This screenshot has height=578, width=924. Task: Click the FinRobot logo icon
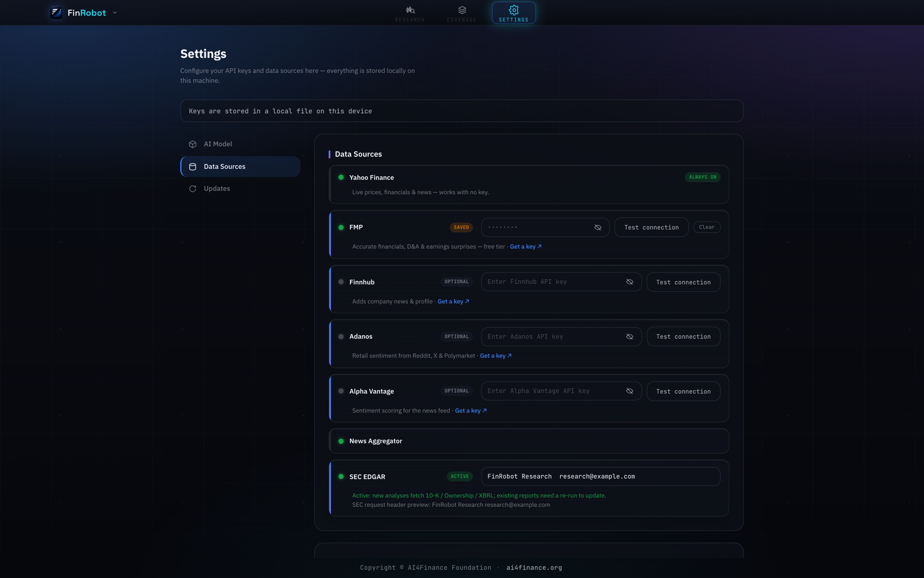coord(56,13)
